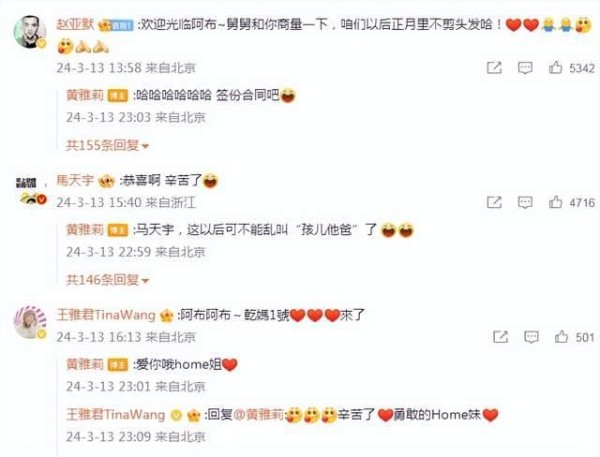The image size is (600, 457).
Task: Share 赵亚默's comment via forward icon
Action: (x=494, y=68)
